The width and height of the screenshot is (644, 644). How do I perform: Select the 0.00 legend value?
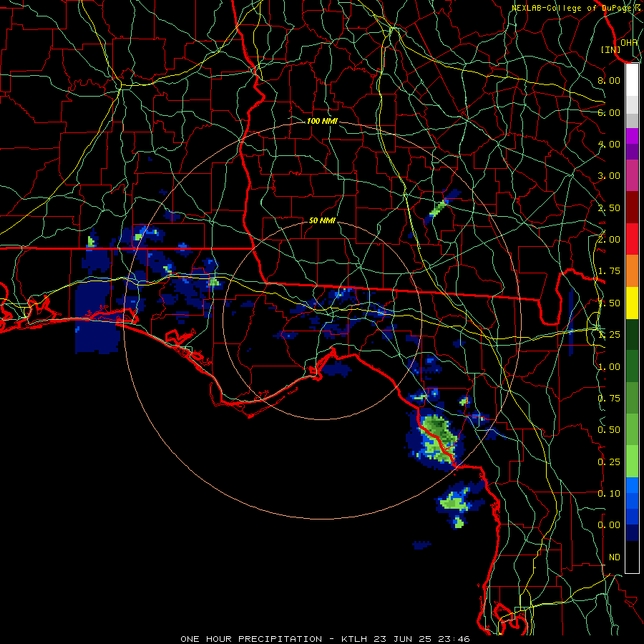pyautogui.click(x=609, y=525)
